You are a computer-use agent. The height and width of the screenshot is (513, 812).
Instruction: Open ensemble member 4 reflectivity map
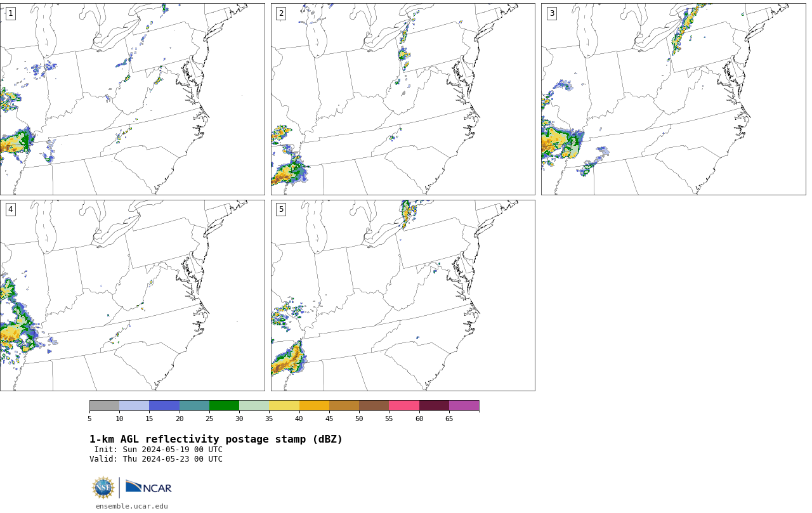pos(132,295)
